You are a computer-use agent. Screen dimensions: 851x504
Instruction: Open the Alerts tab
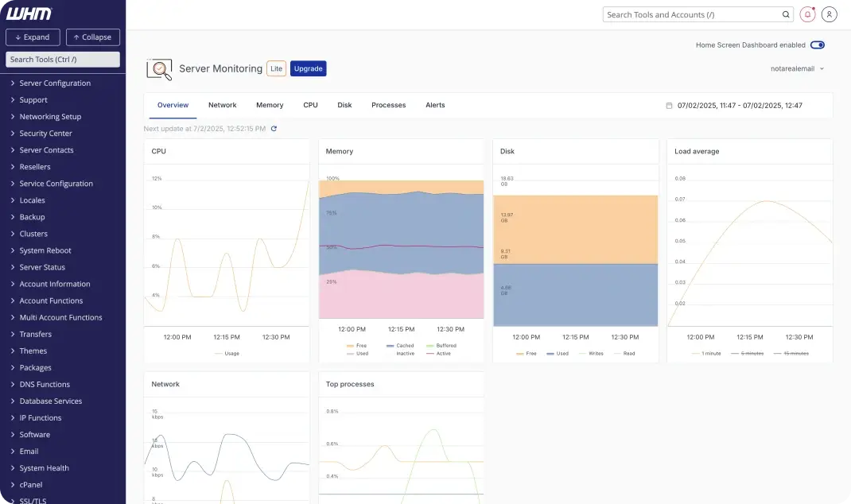435,104
